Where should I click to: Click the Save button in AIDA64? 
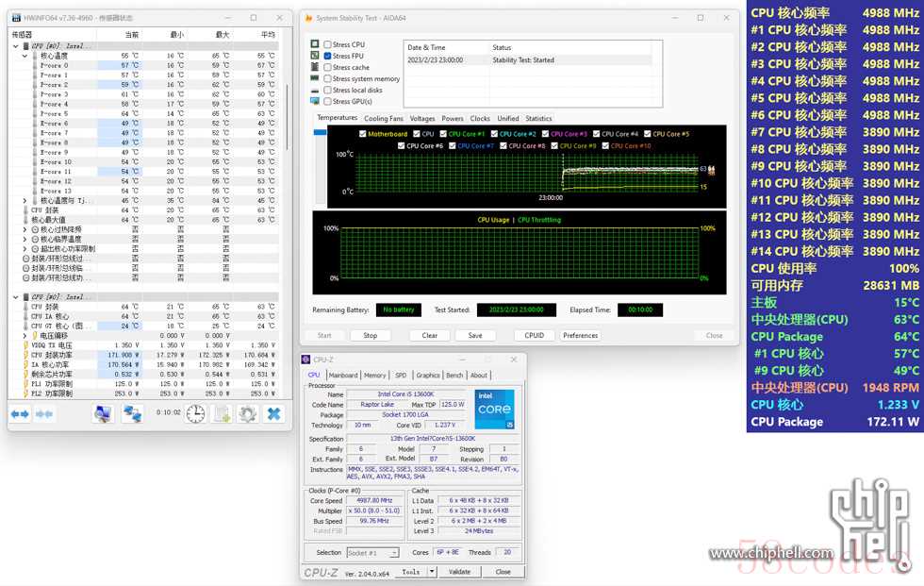point(475,335)
